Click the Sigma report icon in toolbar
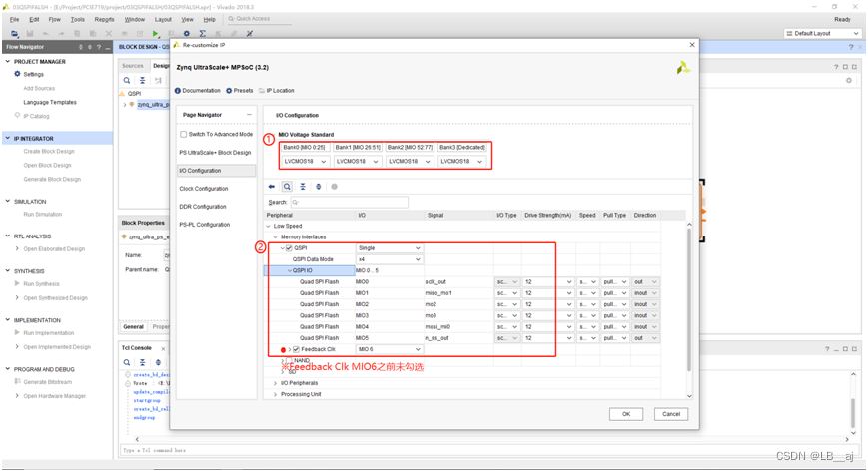Image resolution: width=868 pixels, height=472 pixels. pyautogui.click(x=203, y=33)
